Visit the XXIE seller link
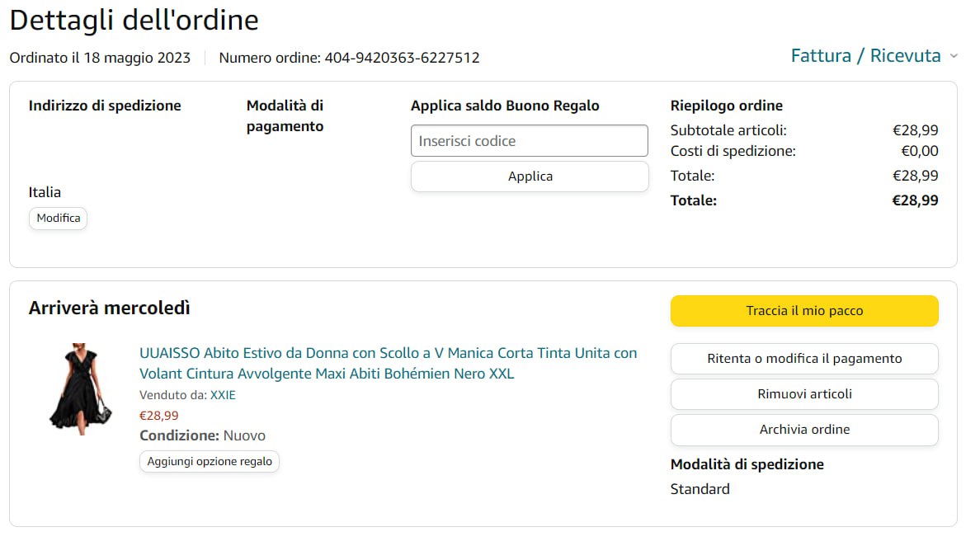Screen dimensions: 980x546 coord(223,395)
